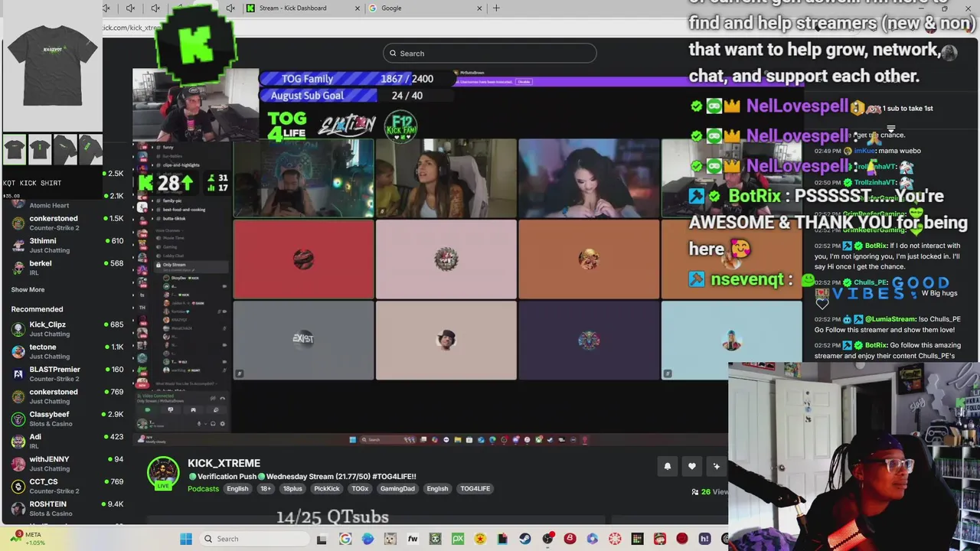Switch to the Stream - Kick Dashboard tab
Screen dimensions: 980x551
[302, 8]
